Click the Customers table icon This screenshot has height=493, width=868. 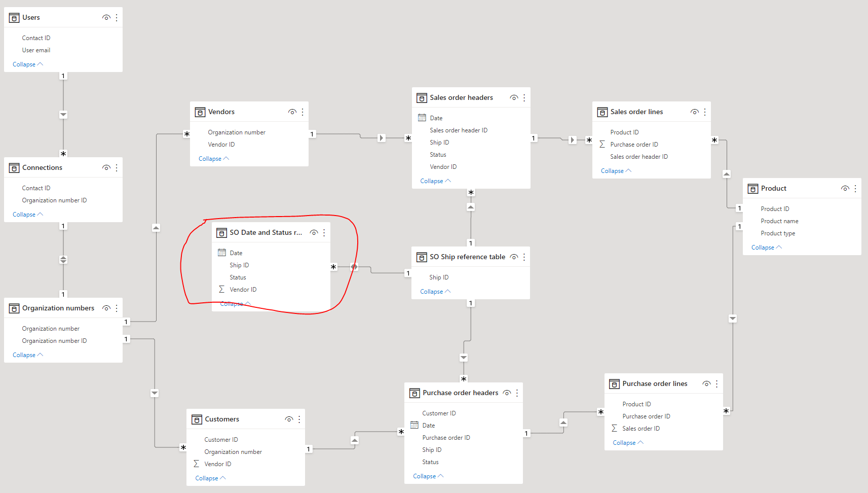pos(197,419)
